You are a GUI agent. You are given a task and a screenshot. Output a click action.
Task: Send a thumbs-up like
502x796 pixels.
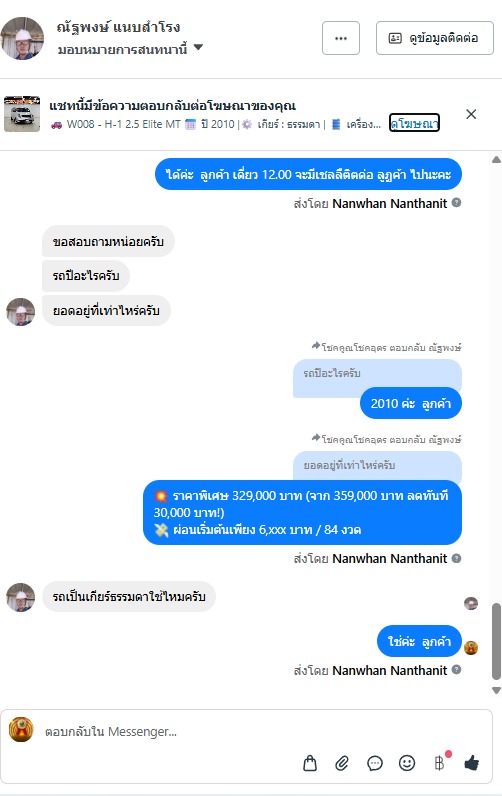[472, 762]
